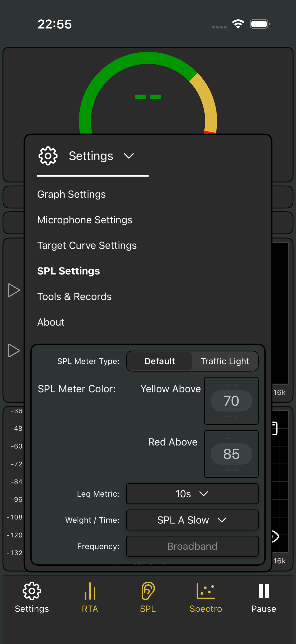This screenshot has height=644, width=296.
Task: Collapse the Settings header chevron
Action: click(x=129, y=156)
